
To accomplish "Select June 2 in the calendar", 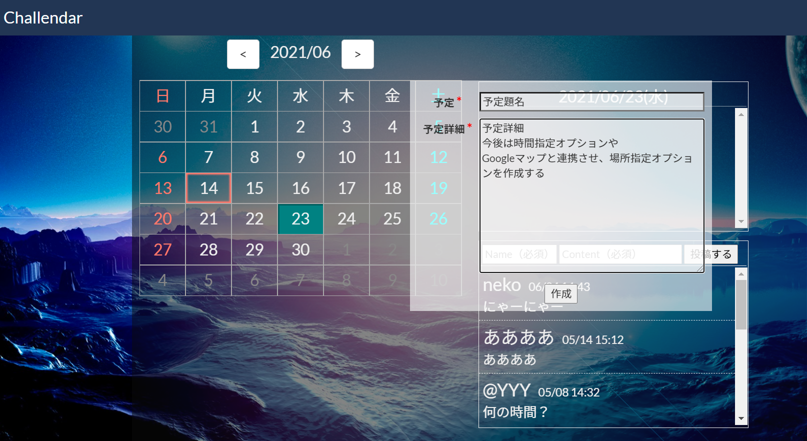I will pyautogui.click(x=301, y=127).
